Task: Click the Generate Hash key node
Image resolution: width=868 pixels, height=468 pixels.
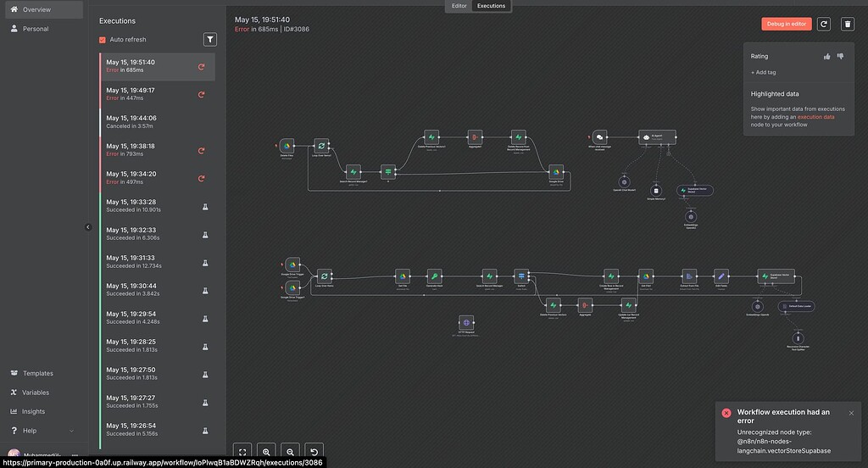Action: [434, 276]
